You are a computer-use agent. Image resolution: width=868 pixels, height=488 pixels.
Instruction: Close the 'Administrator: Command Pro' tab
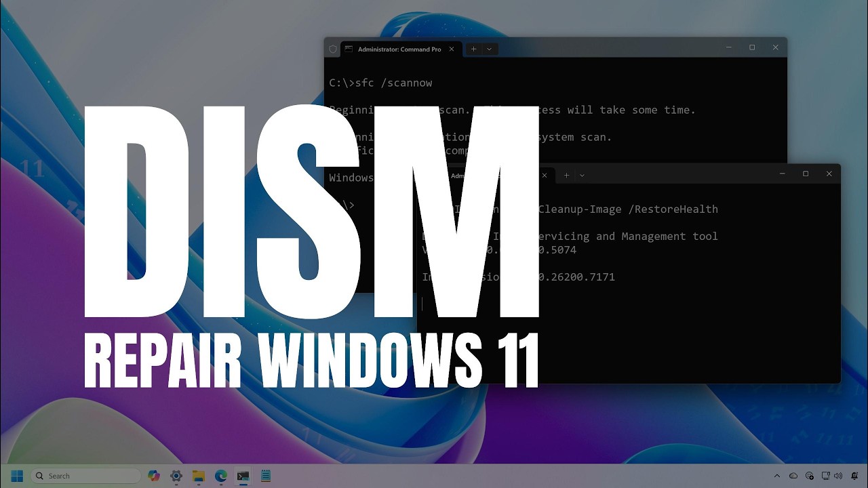pyautogui.click(x=452, y=49)
